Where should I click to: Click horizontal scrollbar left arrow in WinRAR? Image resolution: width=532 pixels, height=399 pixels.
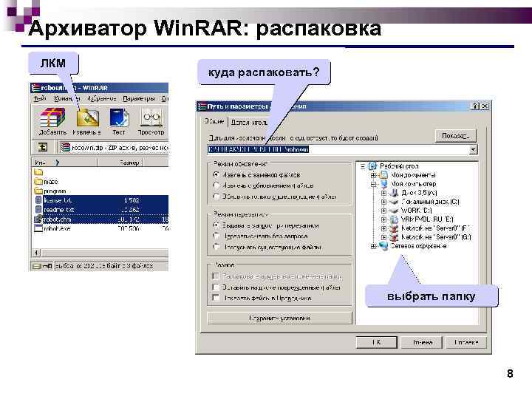(37, 253)
